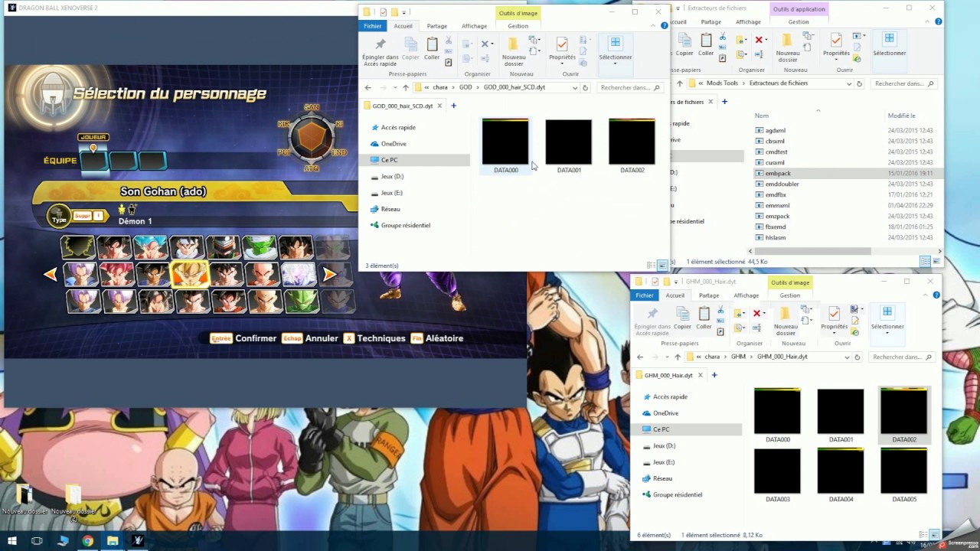Screen dimensions: 980x551
Task: Open Fichier menu in GHM_000_Hair window
Action: [x=645, y=295]
